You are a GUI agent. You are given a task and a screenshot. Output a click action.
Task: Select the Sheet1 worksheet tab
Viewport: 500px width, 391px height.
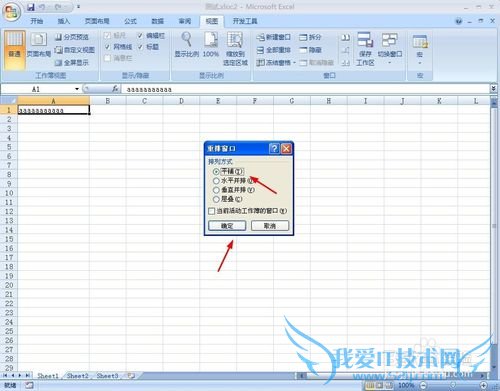click(x=48, y=376)
